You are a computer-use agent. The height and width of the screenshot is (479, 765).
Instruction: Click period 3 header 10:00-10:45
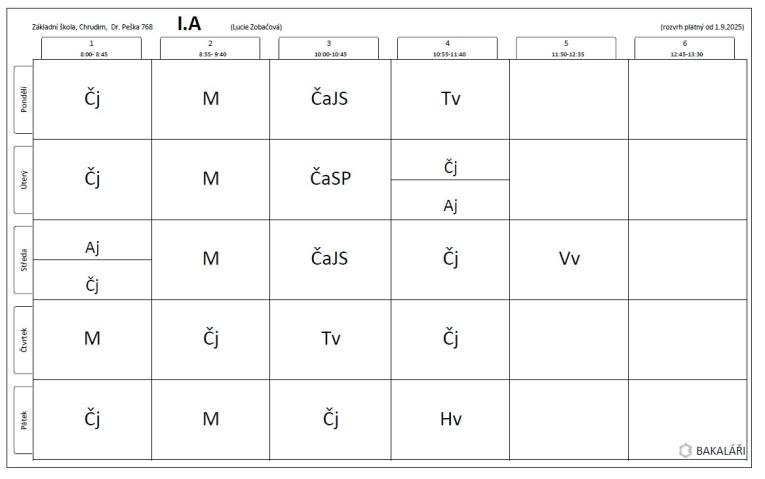pos(329,48)
